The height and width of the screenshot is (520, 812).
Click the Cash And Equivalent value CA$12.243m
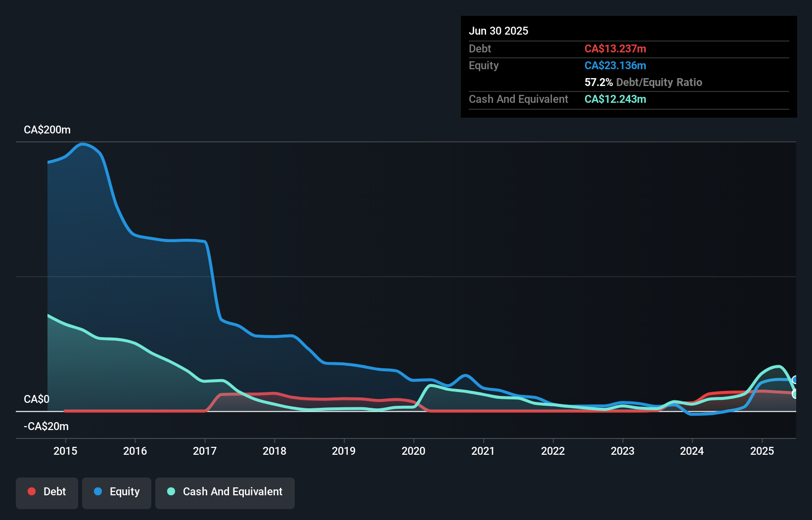(615, 99)
